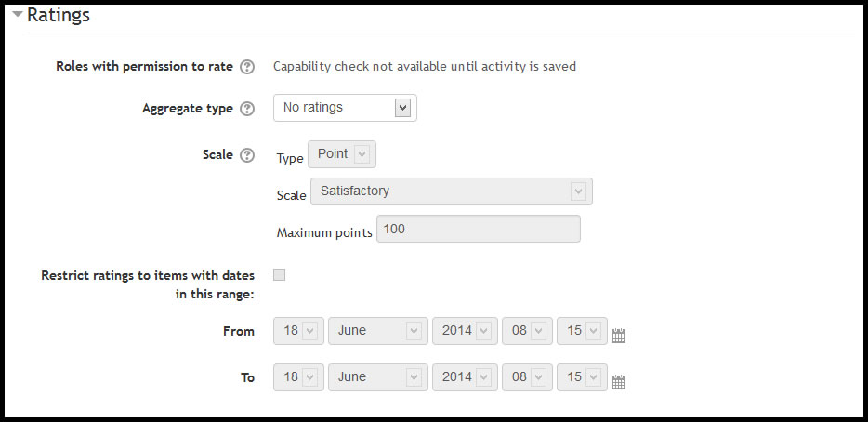Open the To year 2014 dropdown
The image size is (868, 422).
click(x=465, y=377)
